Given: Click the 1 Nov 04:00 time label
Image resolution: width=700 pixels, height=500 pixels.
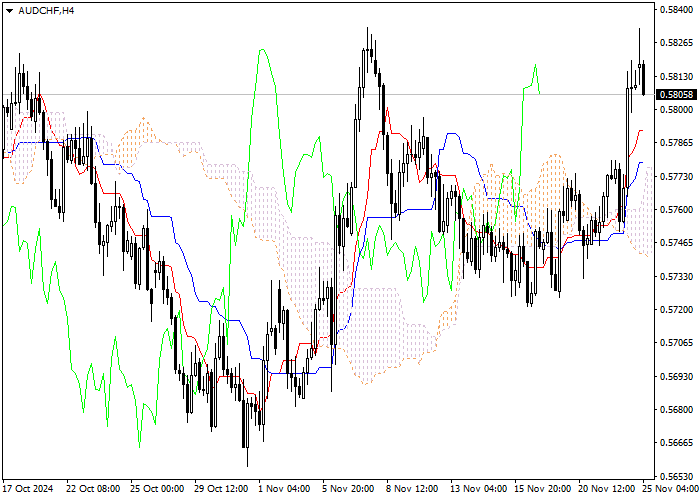Looking at the screenshot, I should click(284, 489).
